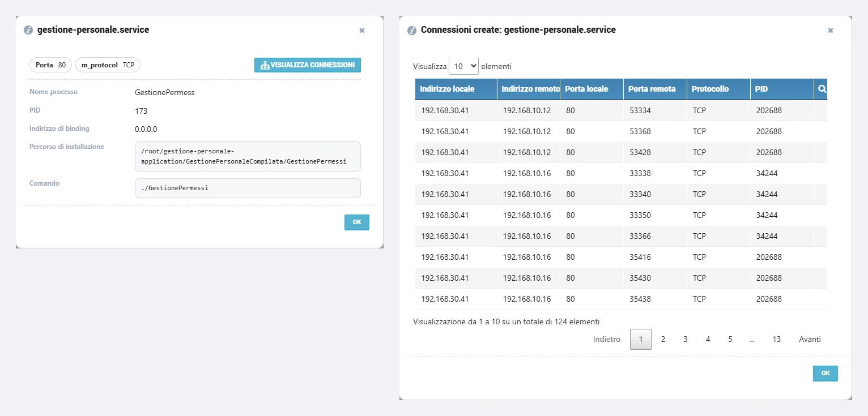Image resolution: width=868 pixels, height=416 pixels.
Task: Open the Visualizza elementi count dropdown
Action: coord(463,66)
